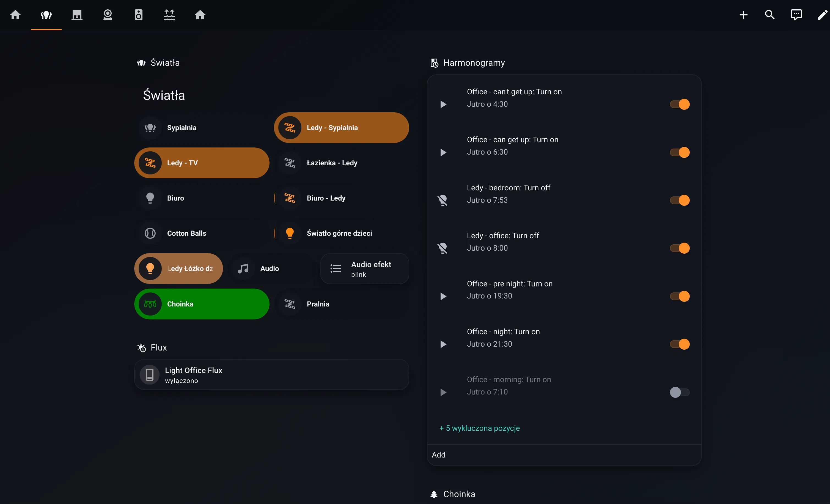Image resolution: width=830 pixels, height=504 pixels.
Task: Click the search icon in the top bar
Action: click(770, 15)
